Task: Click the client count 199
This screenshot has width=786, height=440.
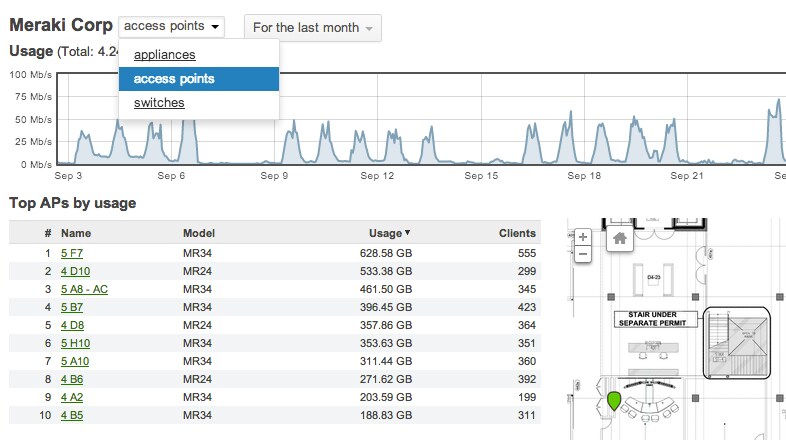Action: tap(527, 397)
